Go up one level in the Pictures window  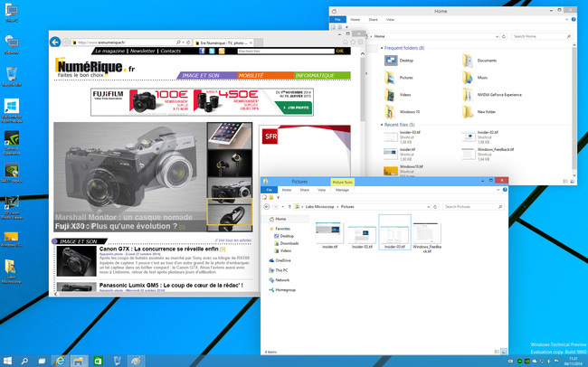tap(289, 207)
